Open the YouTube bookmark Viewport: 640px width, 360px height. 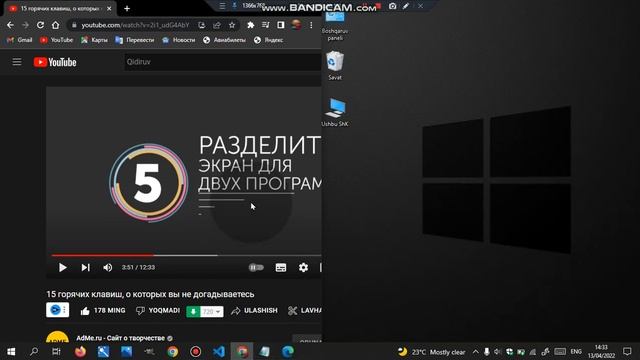tap(57, 40)
